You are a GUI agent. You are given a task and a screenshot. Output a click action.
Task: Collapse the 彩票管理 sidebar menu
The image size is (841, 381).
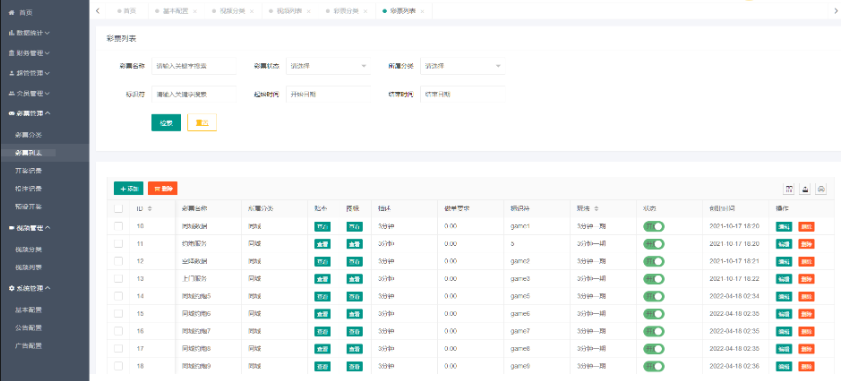pyautogui.click(x=45, y=113)
